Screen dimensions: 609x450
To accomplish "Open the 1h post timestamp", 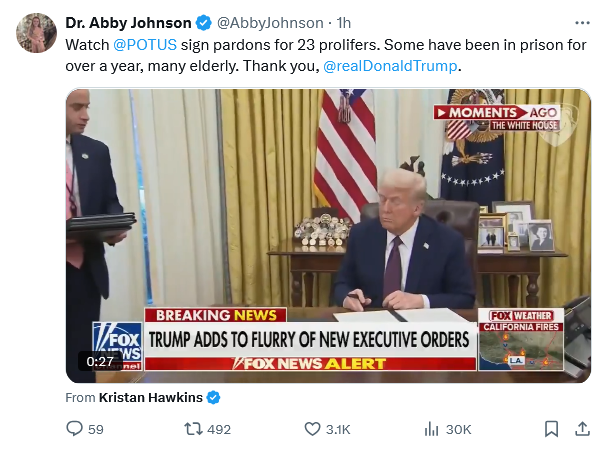I will pos(343,23).
